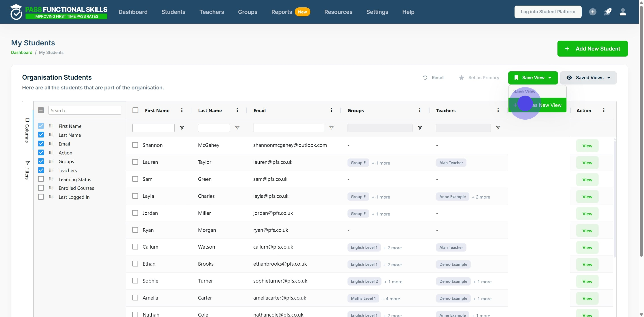This screenshot has width=644, height=317.
Task: Toggle Last Name column checkbox
Action: coord(41,135)
